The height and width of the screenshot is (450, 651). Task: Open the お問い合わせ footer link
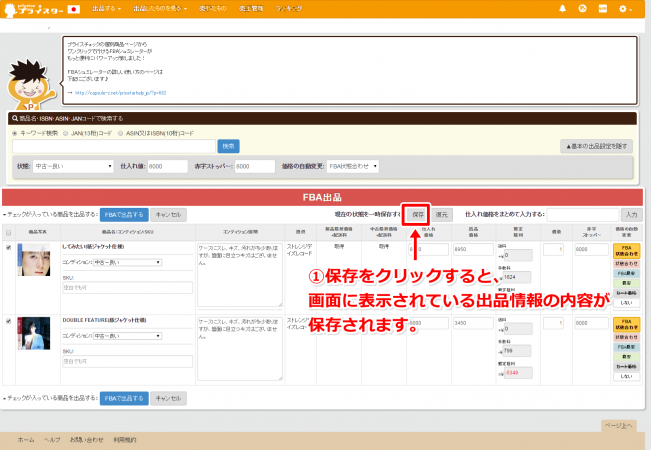point(86,440)
